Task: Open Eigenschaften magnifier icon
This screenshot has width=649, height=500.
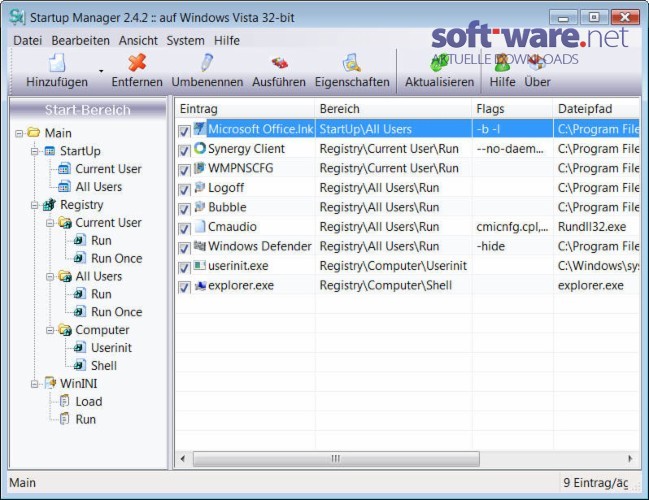Action: (352, 63)
